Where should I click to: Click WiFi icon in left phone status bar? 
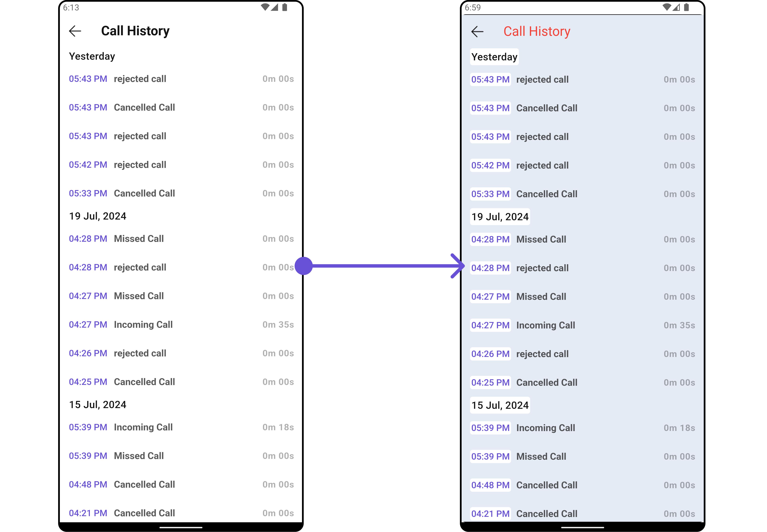[x=265, y=7]
